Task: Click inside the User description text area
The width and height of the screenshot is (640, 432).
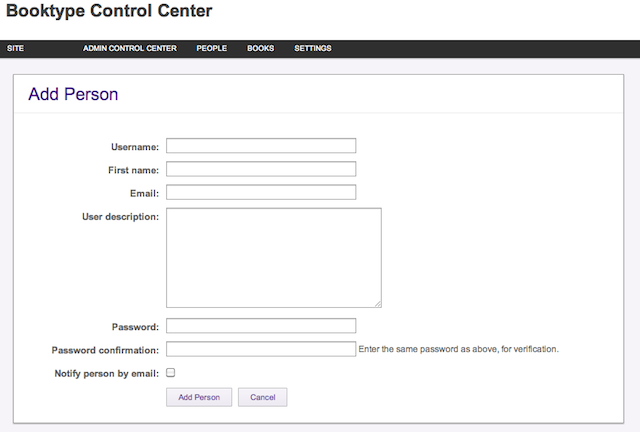Action: 273,258
